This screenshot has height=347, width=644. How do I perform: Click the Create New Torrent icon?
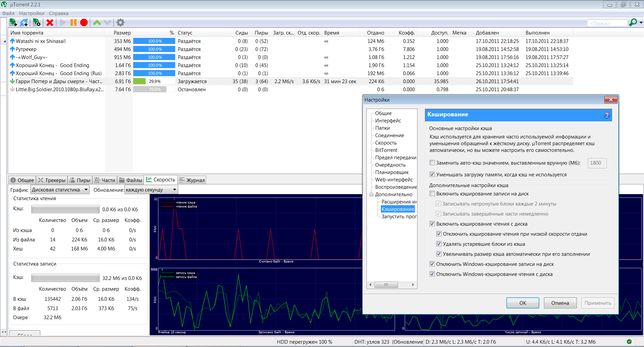[x=37, y=22]
